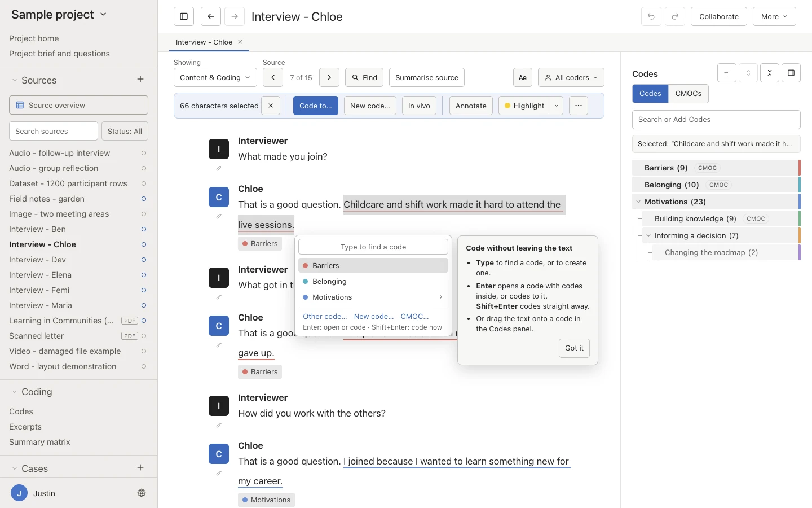
Task: Click the teal color bar of Belonging code
Action: (x=800, y=185)
